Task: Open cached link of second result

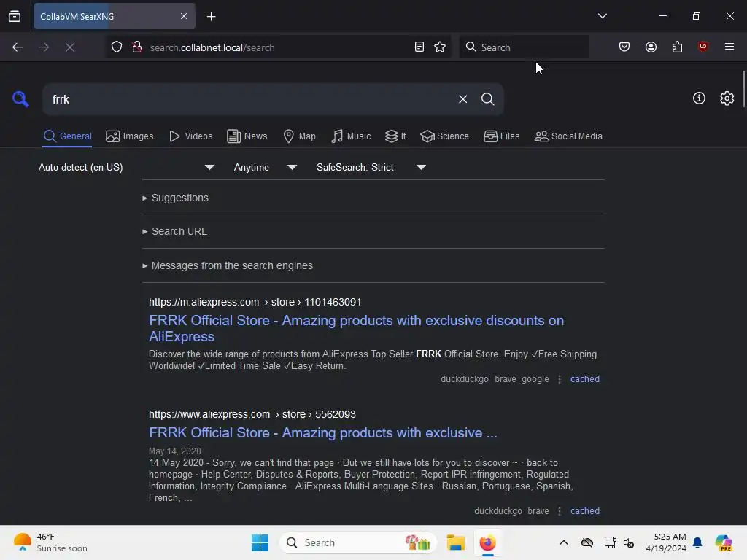Action: click(x=585, y=511)
